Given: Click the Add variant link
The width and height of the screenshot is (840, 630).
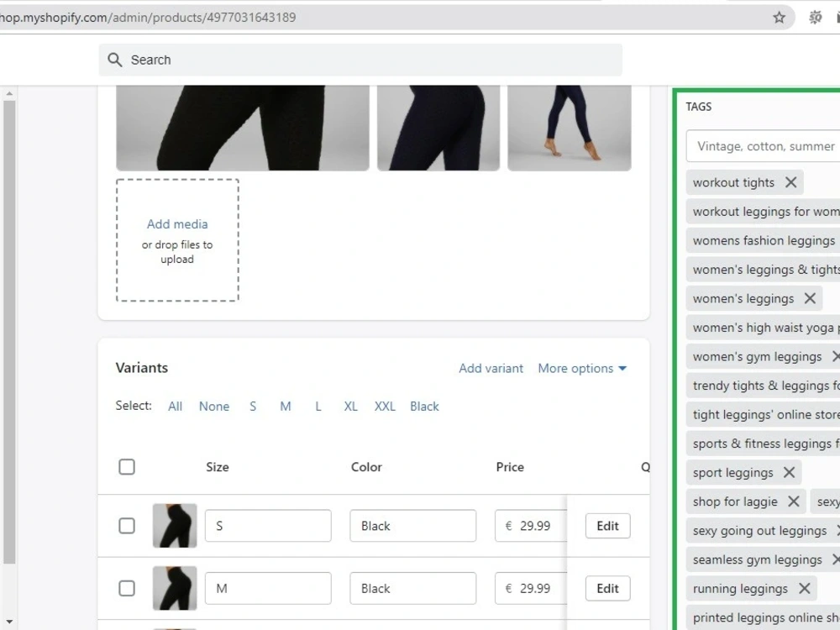Looking at the screenshot, I should pos(491,368).
